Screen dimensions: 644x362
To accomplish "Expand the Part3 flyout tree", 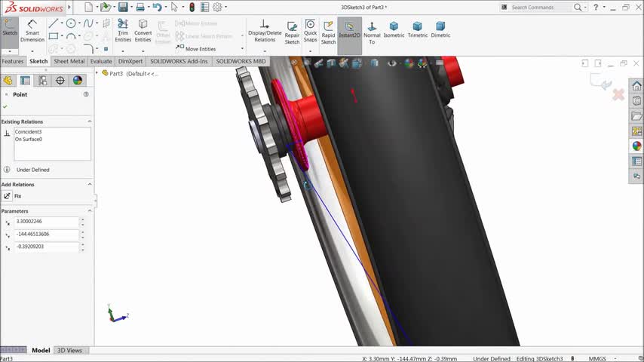I will (x=97, y=73).
